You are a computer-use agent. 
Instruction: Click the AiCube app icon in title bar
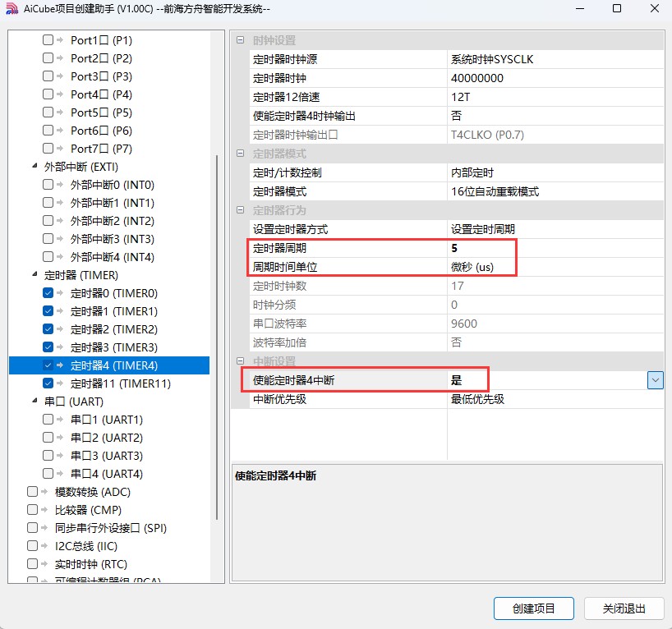point(12,8)
